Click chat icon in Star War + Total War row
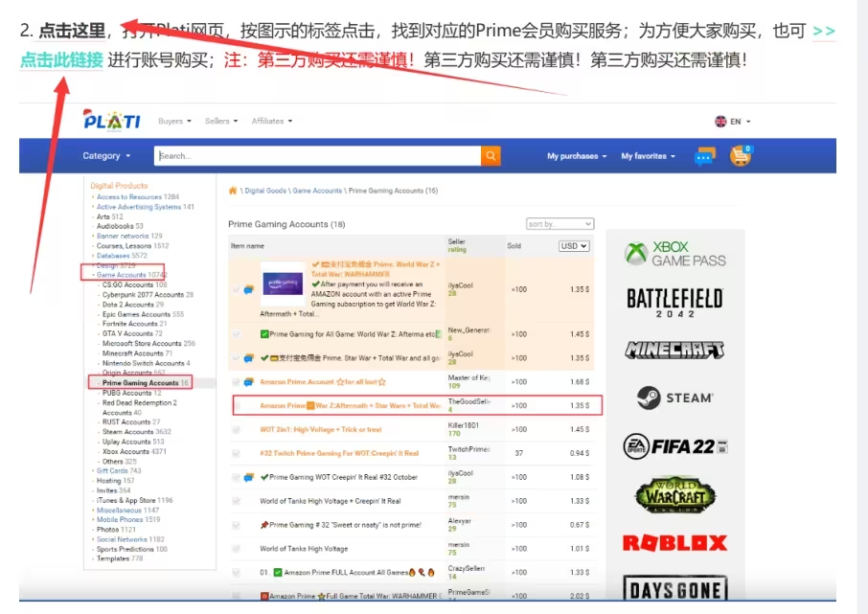The height and width of the screenshot is (614, 868). pyautogui.click(x=249, y=357)
